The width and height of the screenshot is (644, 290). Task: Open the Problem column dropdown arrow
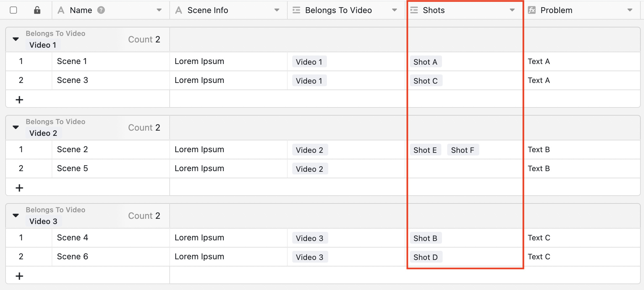630,10
